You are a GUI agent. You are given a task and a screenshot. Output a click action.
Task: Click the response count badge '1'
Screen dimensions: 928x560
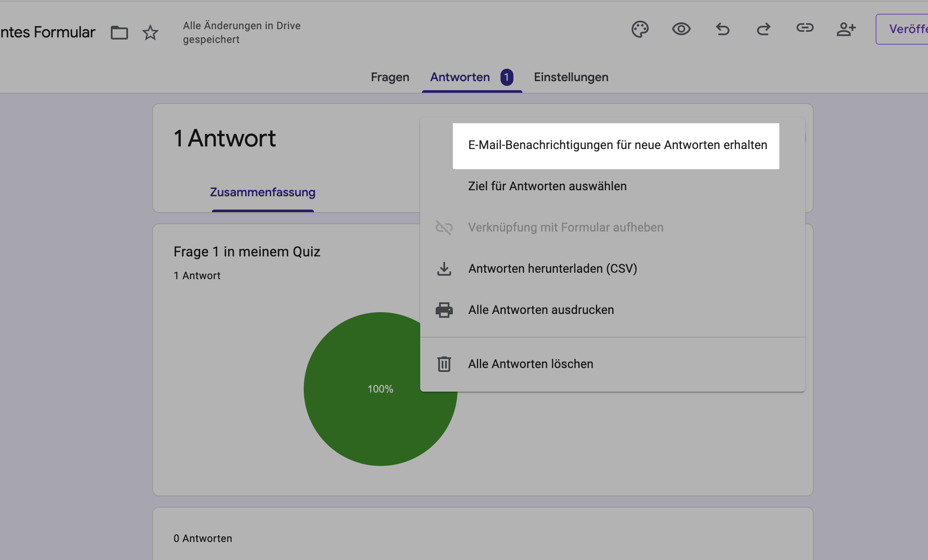click(x=507, y=77)
